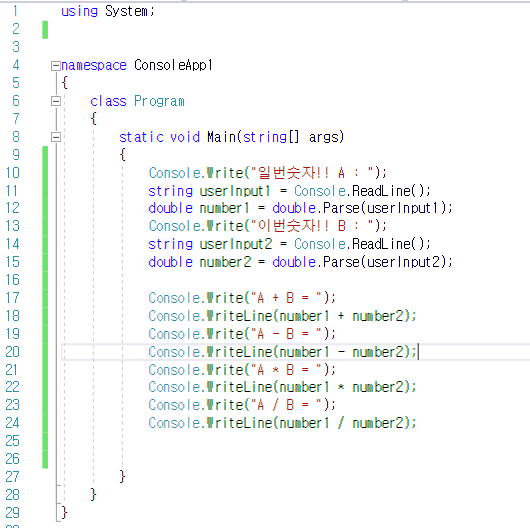
Task: Click the closing brace on line 27
Action: pos(123,477)
